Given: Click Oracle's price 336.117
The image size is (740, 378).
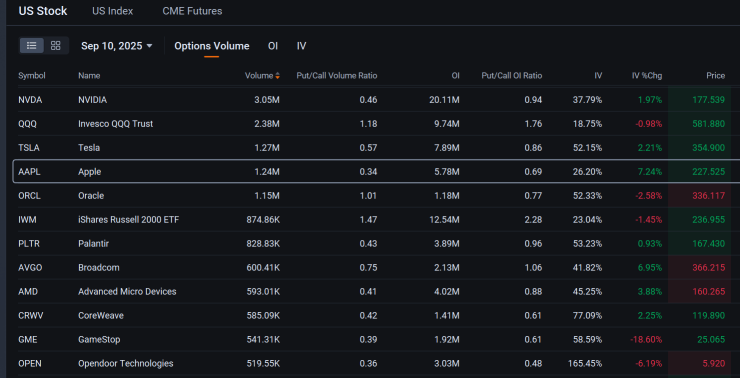Looking at the screenshot, I should (x=708, y=196).
